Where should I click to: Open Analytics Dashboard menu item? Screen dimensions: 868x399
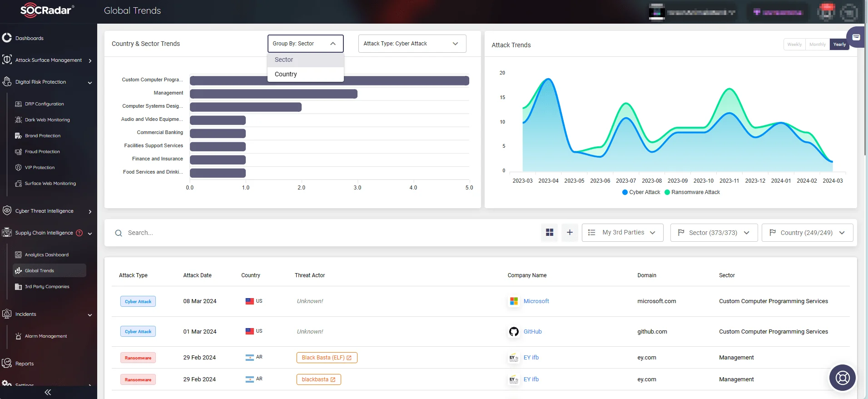(47, 255)
